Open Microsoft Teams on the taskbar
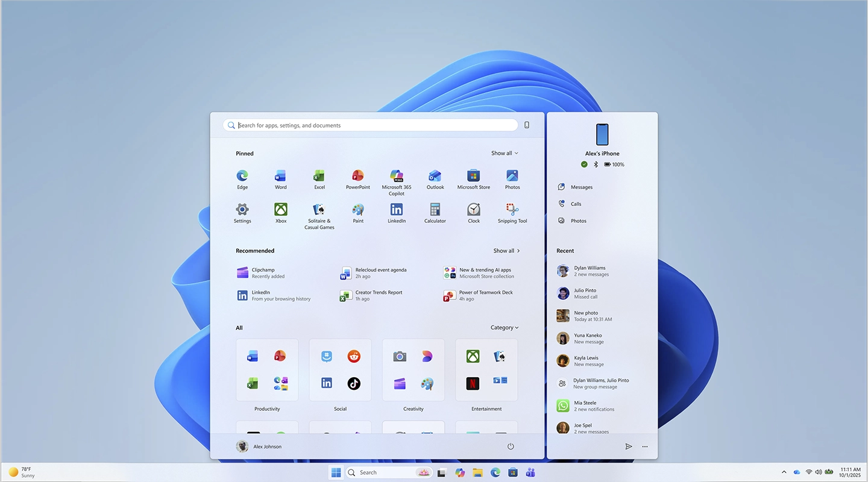The height and width of the screenshot is (482, 868). click(530, 472)
